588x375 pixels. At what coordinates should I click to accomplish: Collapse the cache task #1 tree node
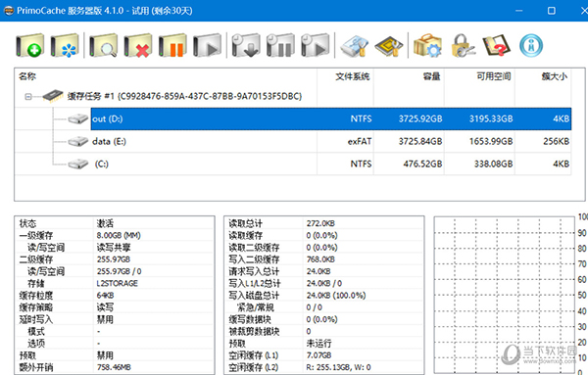click(28, 97)
